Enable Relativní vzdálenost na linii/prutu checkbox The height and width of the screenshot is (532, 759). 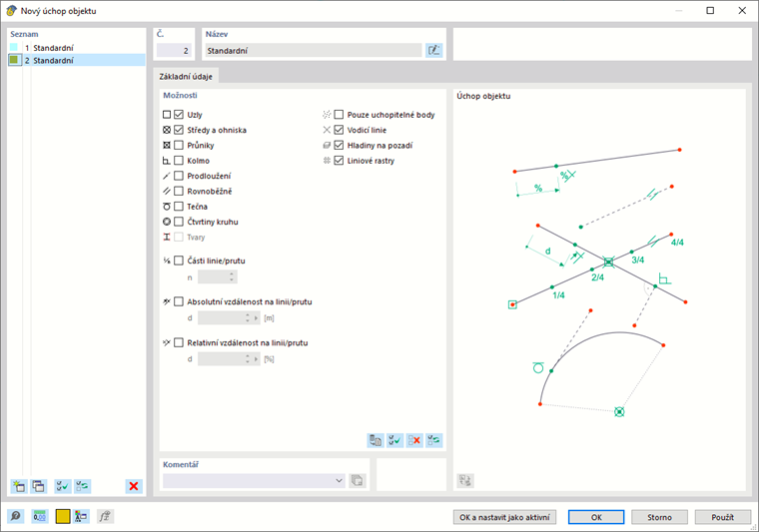[179, 343]
